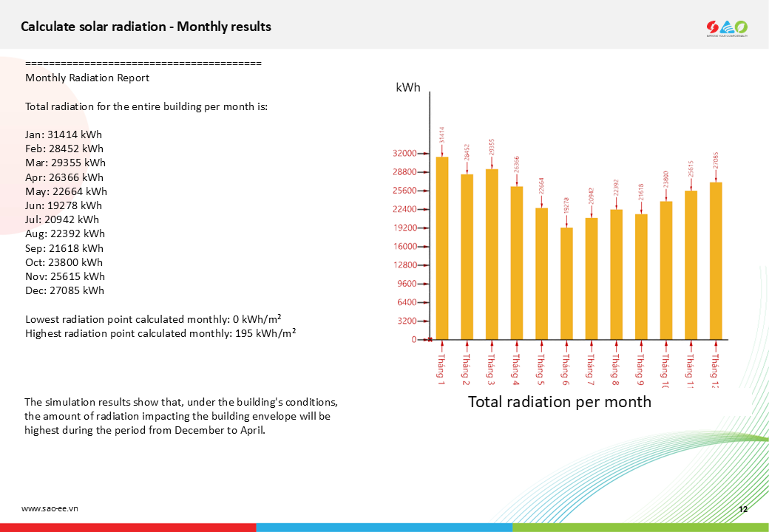Click the 'Jun: 19278 kWh' line
Image resolution: width=769 pixels, height=532 pixels.
point(64,205)
